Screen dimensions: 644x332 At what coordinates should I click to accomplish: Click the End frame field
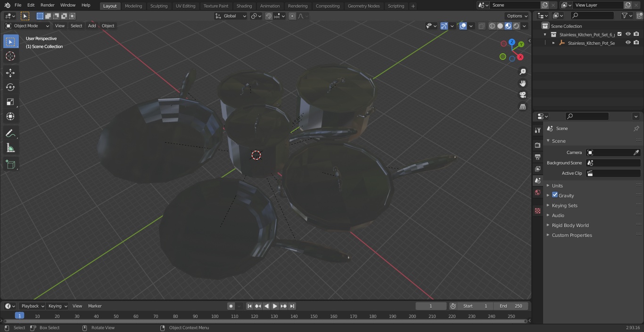click(x=511, y=306)
